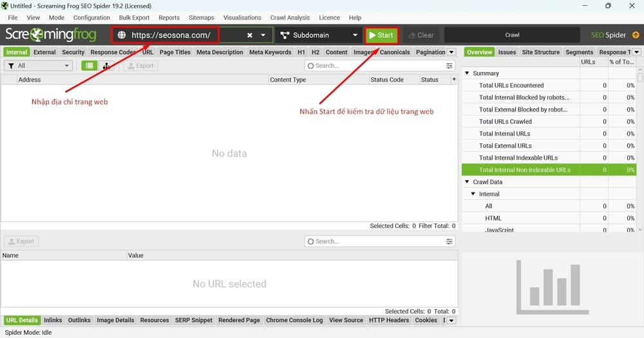Image resolution: width=644 pixels, height=338 pixels.
Task: Clear the entered URL with the X icon
Action: pyautogui.click(x=249, y=35)
